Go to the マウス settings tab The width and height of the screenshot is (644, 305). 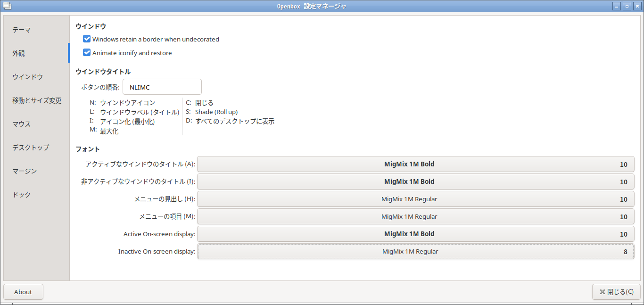pos(22,124)
